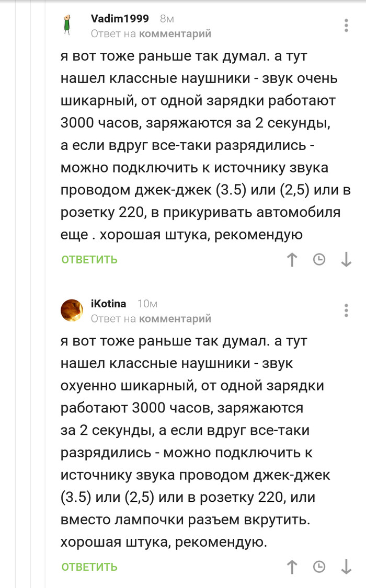Click clock icon on iKotina's comment

click(x=319, y=567)
